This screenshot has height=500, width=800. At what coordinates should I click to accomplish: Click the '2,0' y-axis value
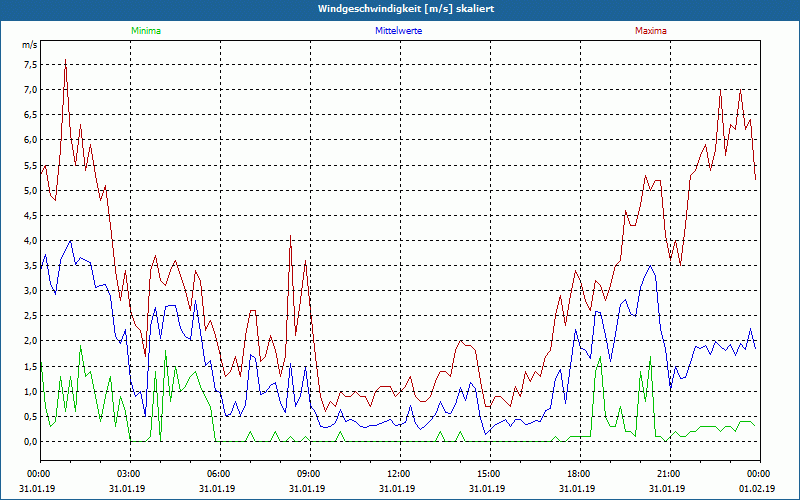point(30,341)
